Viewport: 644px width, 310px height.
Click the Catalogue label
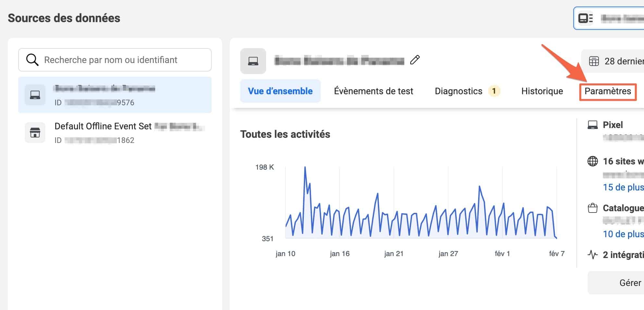click(623, 208)
